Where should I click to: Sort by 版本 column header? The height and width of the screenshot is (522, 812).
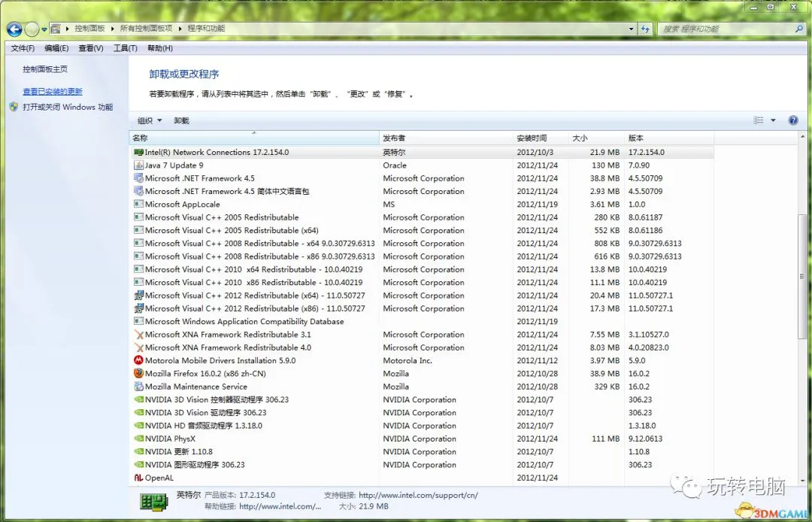[x=669, y=138]
